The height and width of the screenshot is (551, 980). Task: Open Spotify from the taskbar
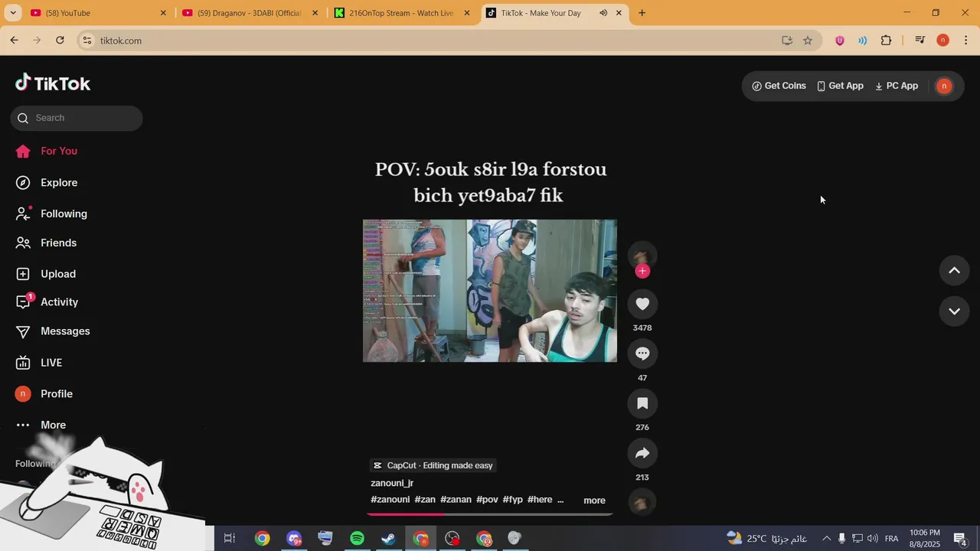357,539
